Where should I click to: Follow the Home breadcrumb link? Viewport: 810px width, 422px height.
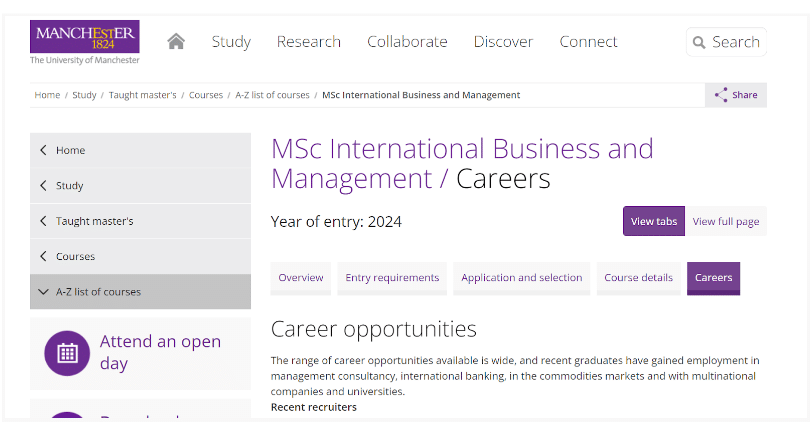[x=47, y=95]
